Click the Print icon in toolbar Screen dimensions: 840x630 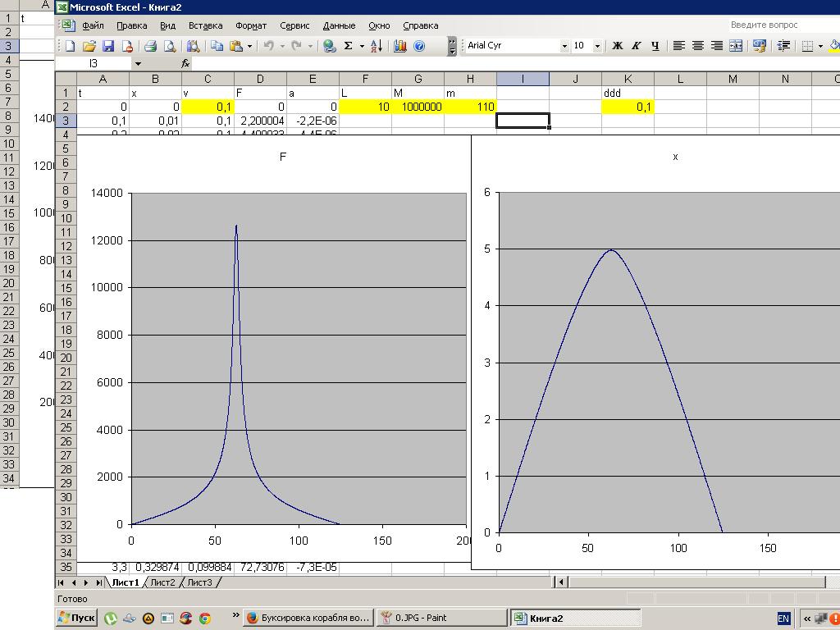coord(148,46)
